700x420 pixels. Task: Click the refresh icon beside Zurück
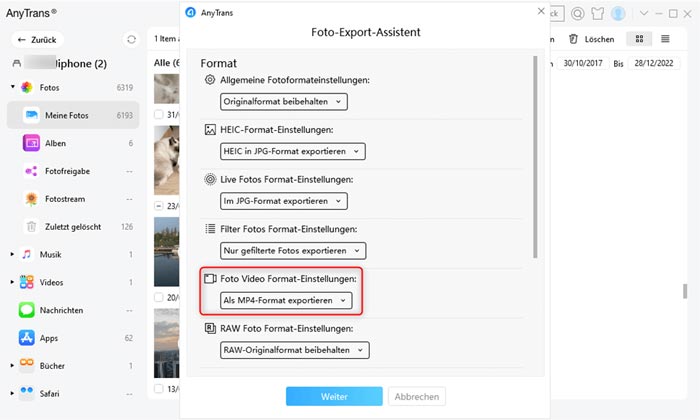(x=131, y=40)
